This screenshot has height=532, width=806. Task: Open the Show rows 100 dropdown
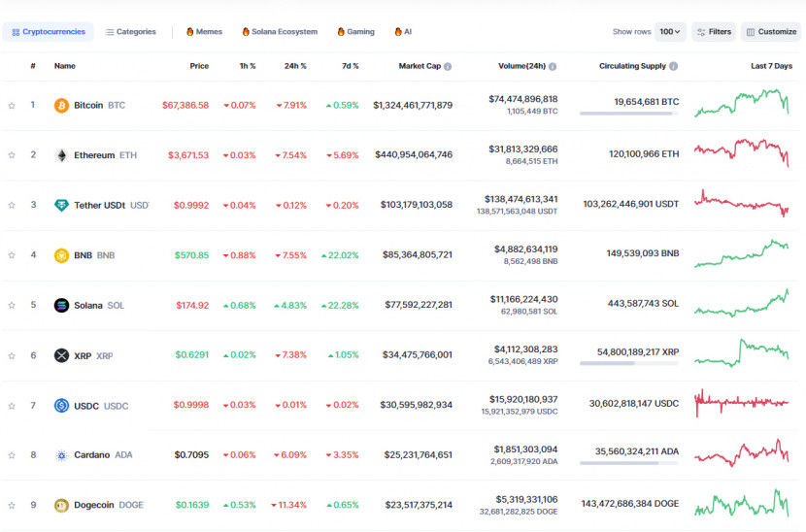click(670, 32)
